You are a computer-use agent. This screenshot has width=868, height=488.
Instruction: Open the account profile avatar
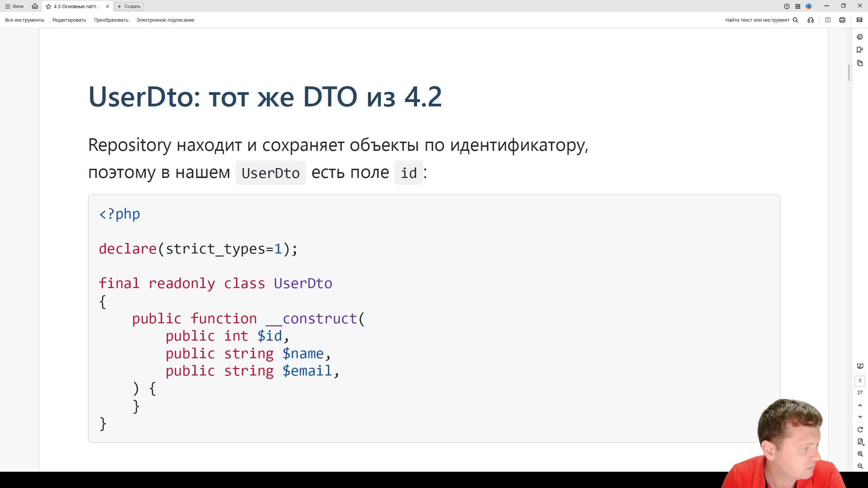[809, 6]
